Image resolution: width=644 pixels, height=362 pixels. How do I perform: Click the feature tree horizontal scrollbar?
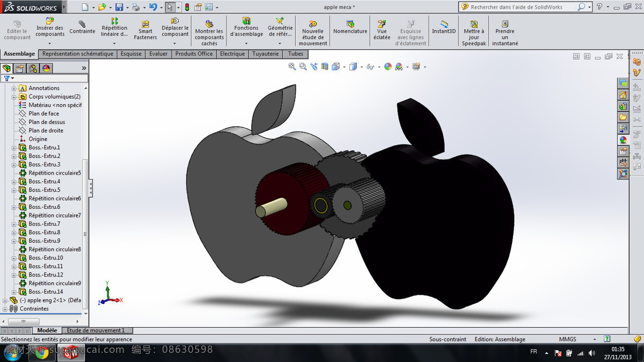[x=23, y=322]
